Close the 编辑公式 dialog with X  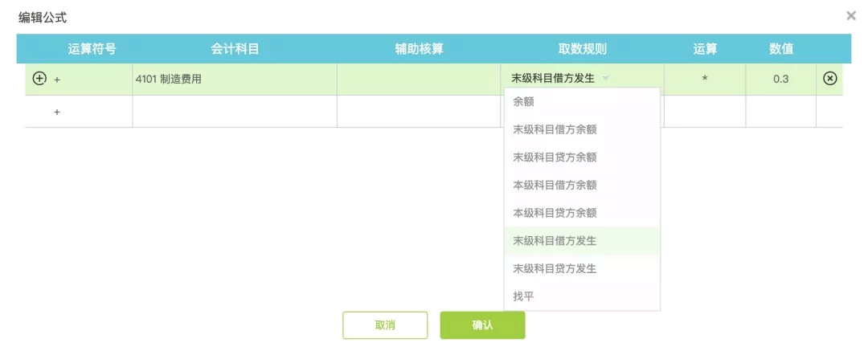(x=851, y=16)
